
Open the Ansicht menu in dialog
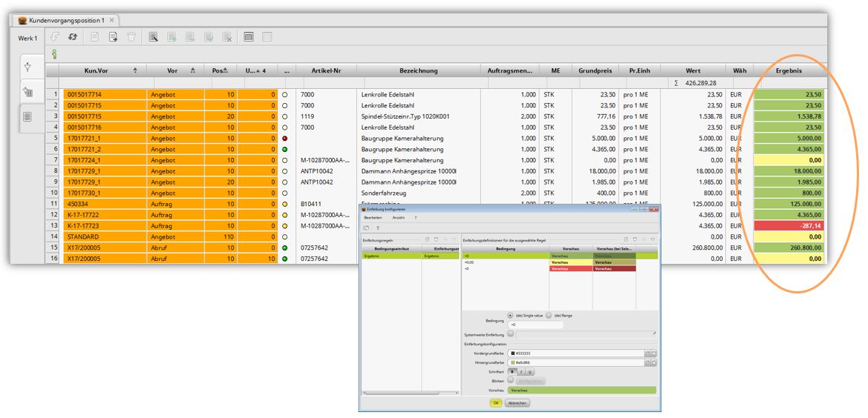coord(398,218)
